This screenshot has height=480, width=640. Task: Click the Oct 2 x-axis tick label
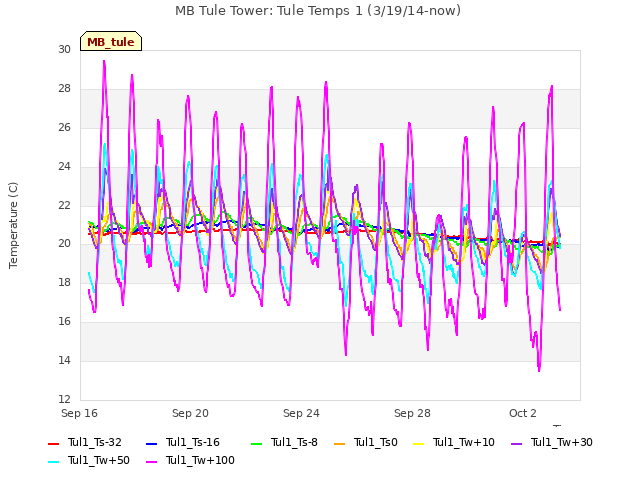(x=522, y=413)
